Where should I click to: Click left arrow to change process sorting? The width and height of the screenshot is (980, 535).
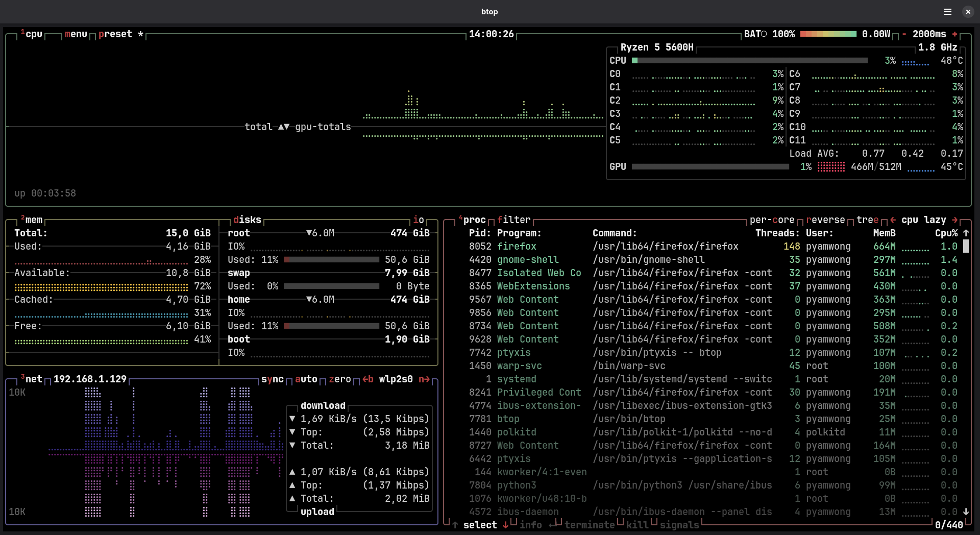pyautogui.click(x=893, y=220)
